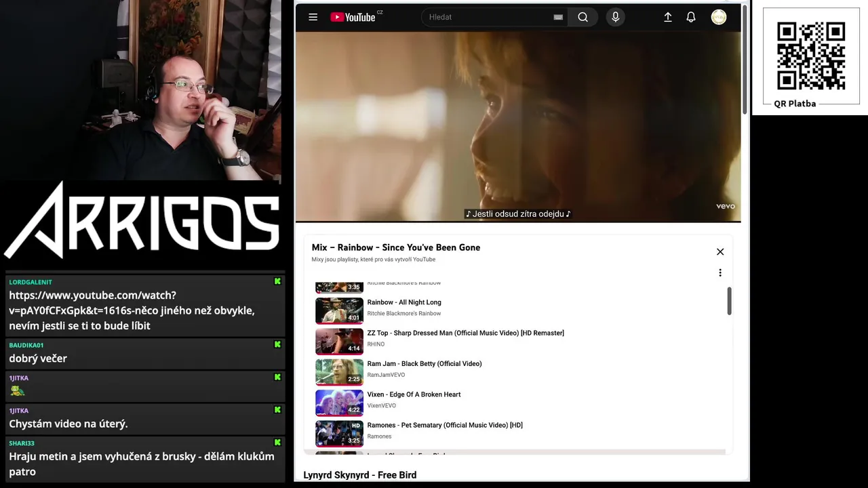Click the video player frame
868x488 pixels.
pos(518,127)
